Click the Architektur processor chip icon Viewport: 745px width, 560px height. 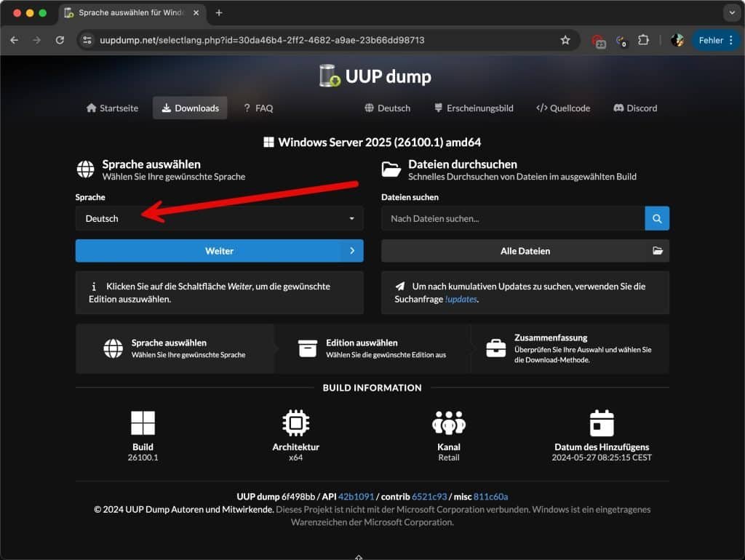click(295, 423)
